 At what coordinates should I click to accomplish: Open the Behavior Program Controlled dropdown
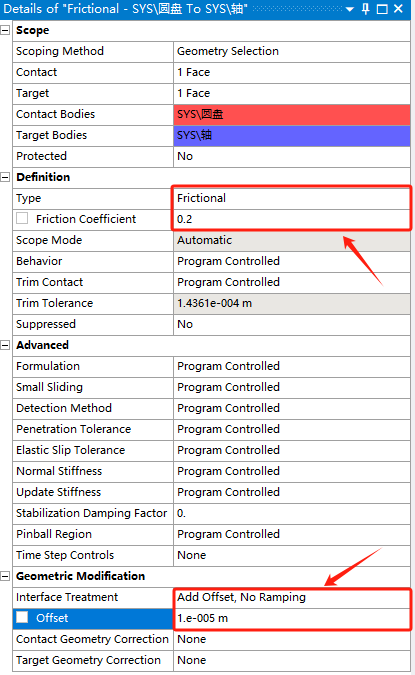click(291, 261)
